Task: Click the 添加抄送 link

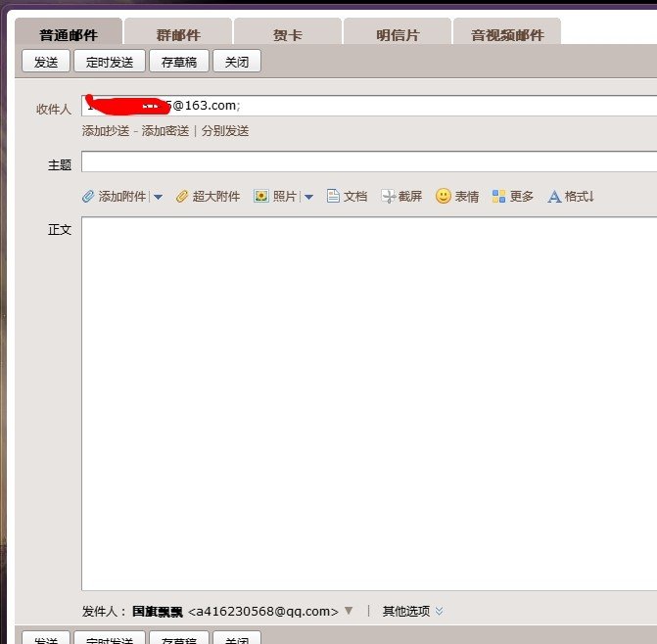Action: [x=106, y=131]
